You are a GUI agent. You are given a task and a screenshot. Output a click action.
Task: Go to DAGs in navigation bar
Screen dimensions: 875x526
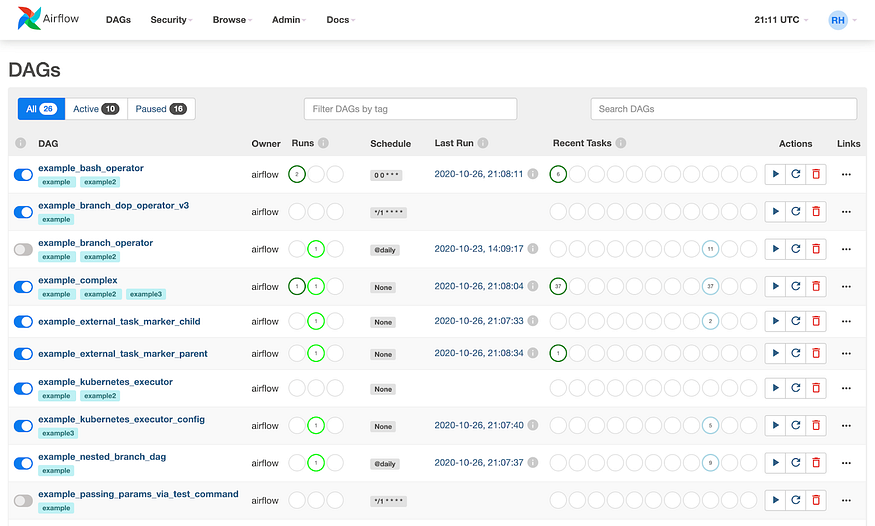click(x=118, y=20)
